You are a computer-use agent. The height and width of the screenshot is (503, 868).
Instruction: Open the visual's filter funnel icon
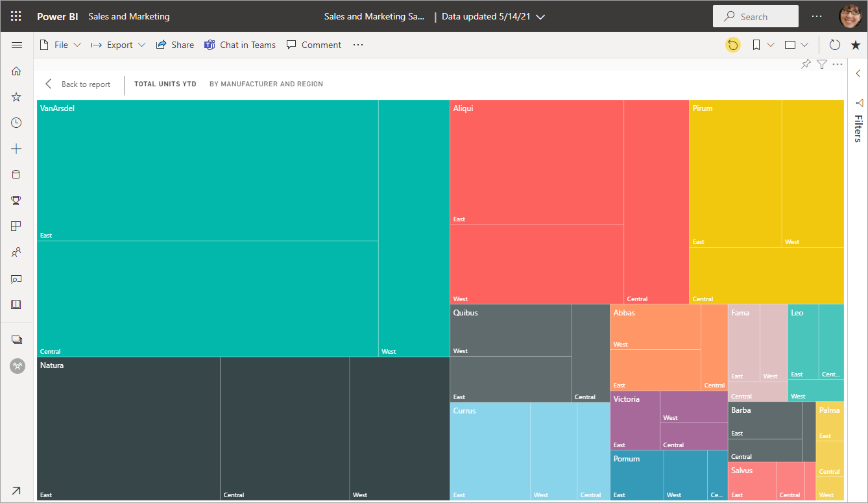tap(822, 64)
